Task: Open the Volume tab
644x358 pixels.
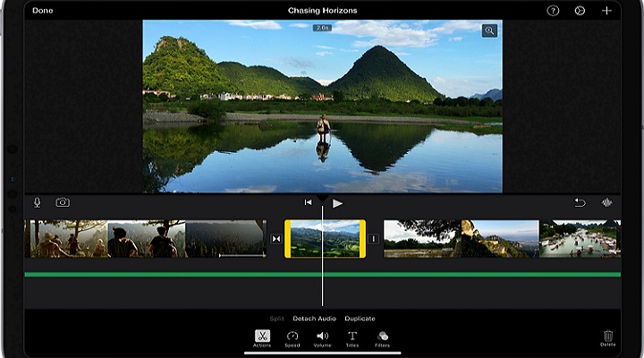Action: coord(322,339)
